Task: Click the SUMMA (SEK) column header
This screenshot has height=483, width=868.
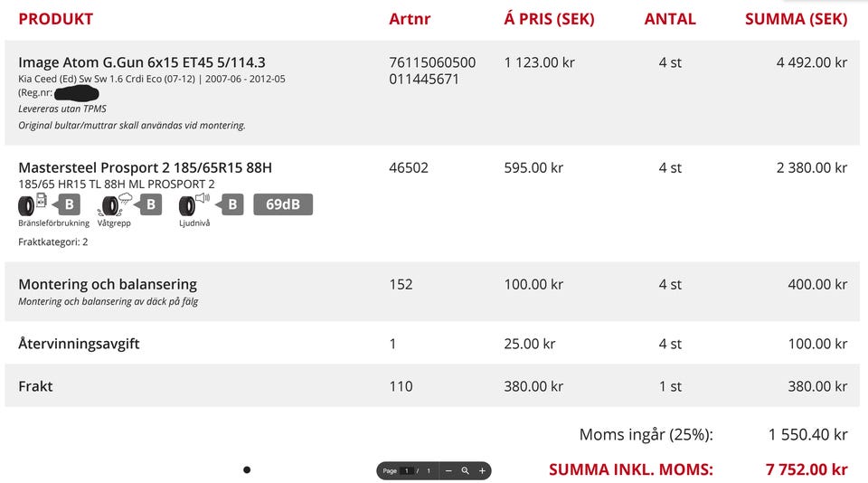Action: (796, 19)
